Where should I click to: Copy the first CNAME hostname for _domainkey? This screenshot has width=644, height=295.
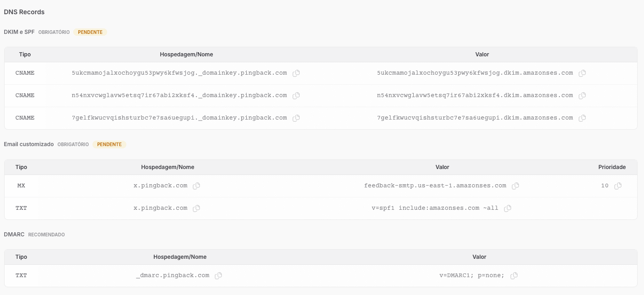[296, 73]
